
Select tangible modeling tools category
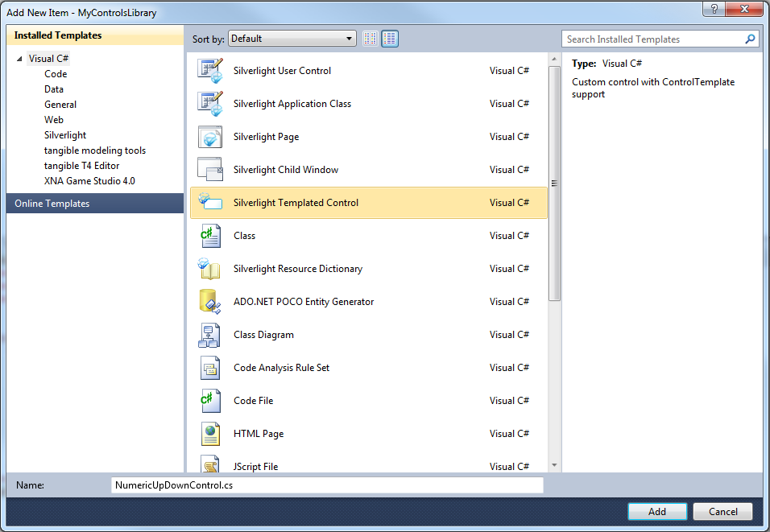95,151
